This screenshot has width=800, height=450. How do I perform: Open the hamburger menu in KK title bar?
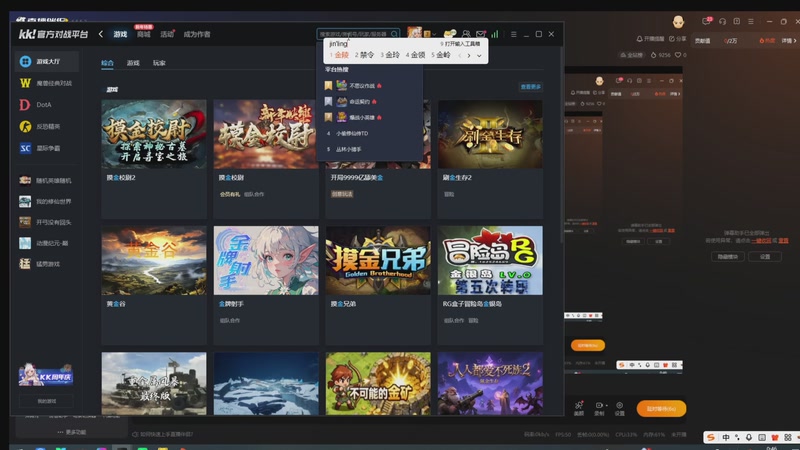(x=514, y=34)
